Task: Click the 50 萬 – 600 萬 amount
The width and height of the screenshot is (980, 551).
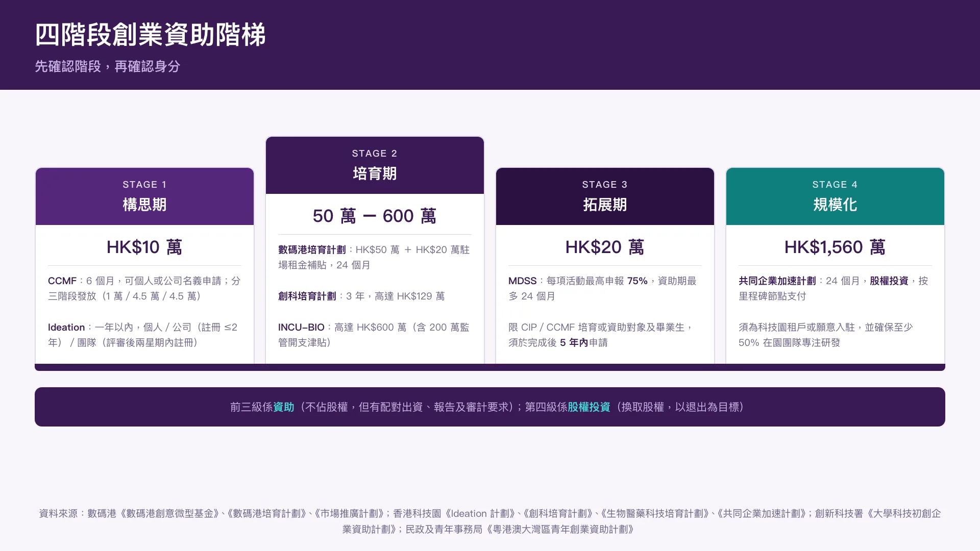Action: tap(375, 216)
